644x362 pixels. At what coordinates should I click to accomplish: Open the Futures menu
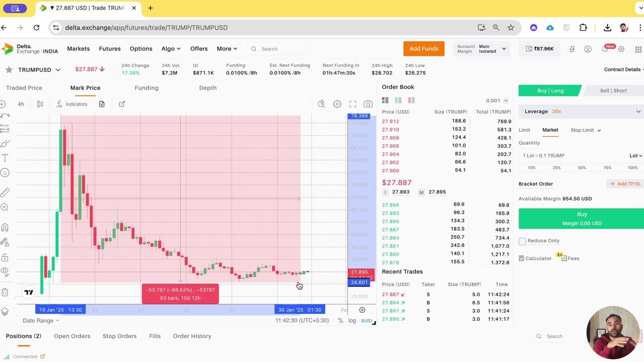point(110,49)
